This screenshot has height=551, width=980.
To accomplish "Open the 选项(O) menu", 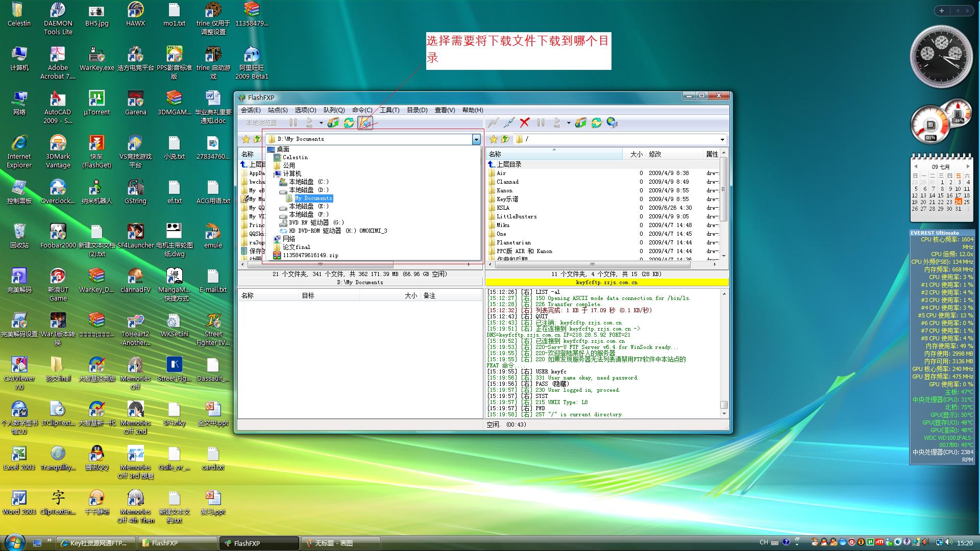I will [305, 110].
